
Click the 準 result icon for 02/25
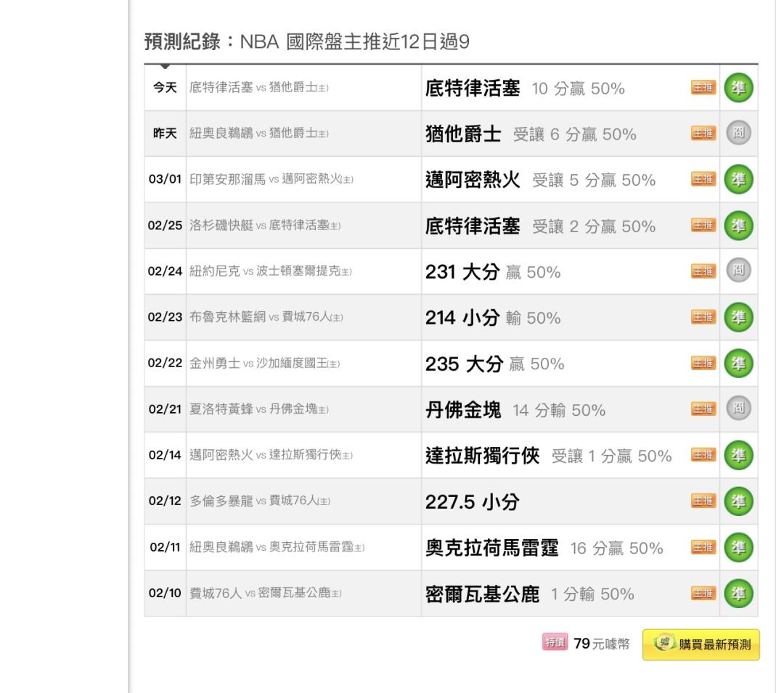[738, 226]
